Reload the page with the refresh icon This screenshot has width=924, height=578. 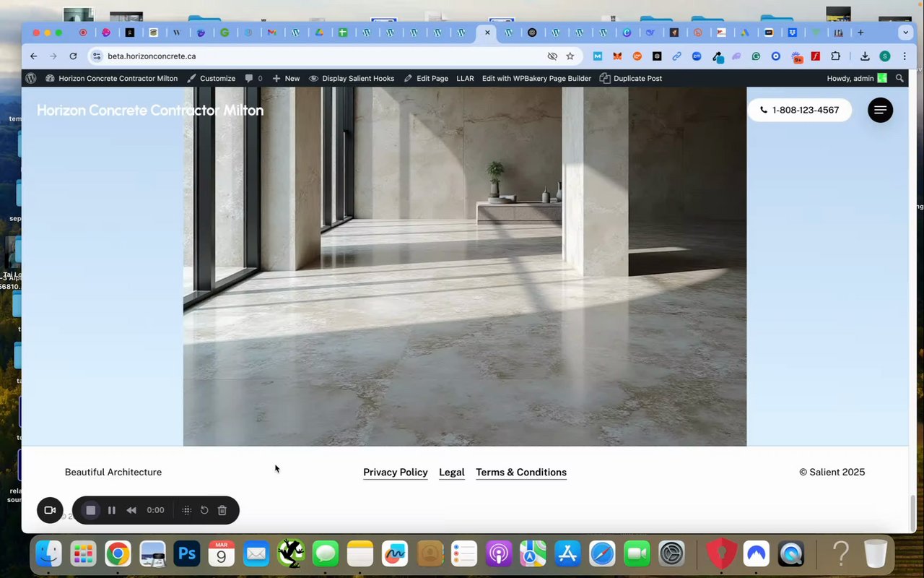pos(73,56)
